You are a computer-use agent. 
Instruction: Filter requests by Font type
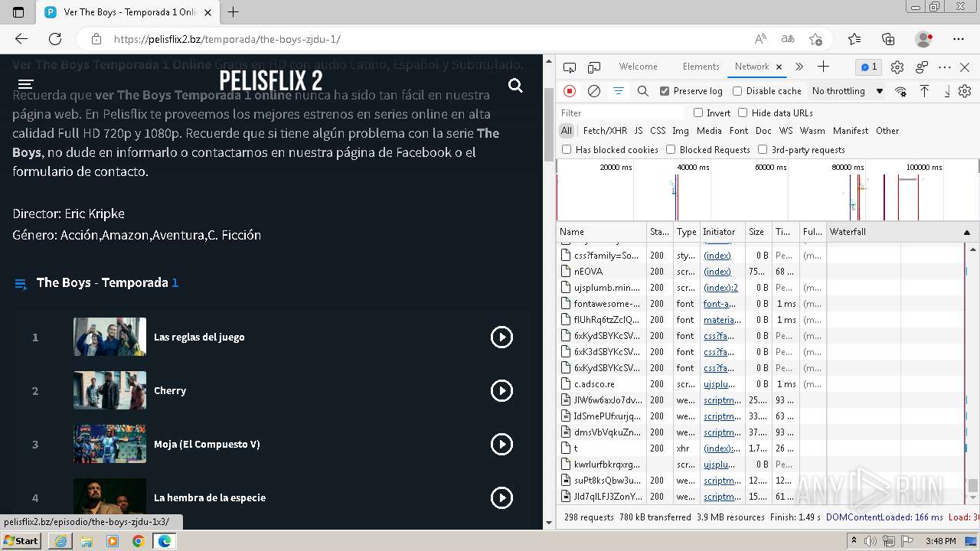(x=739, y=131)
